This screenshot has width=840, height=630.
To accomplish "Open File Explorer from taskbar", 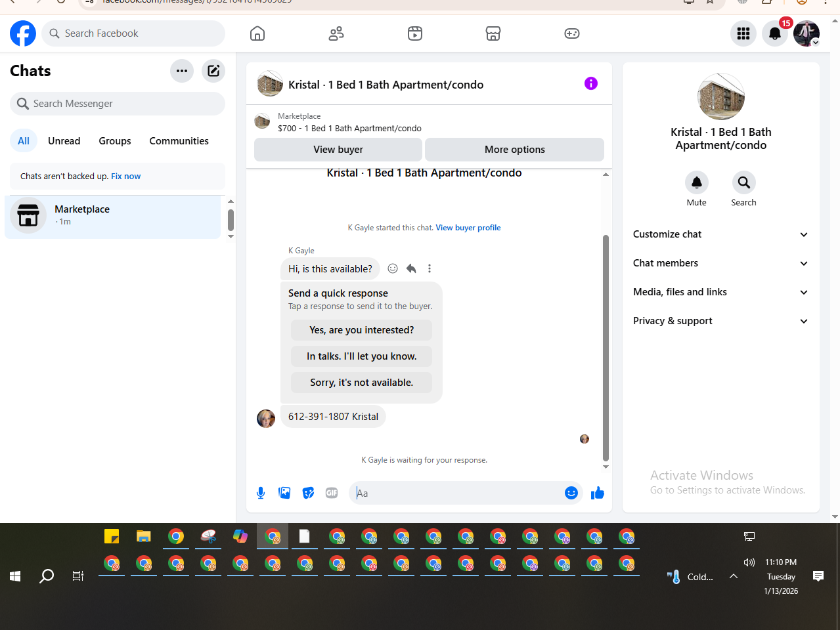I will pyautogui.click(x=144, y=536).
